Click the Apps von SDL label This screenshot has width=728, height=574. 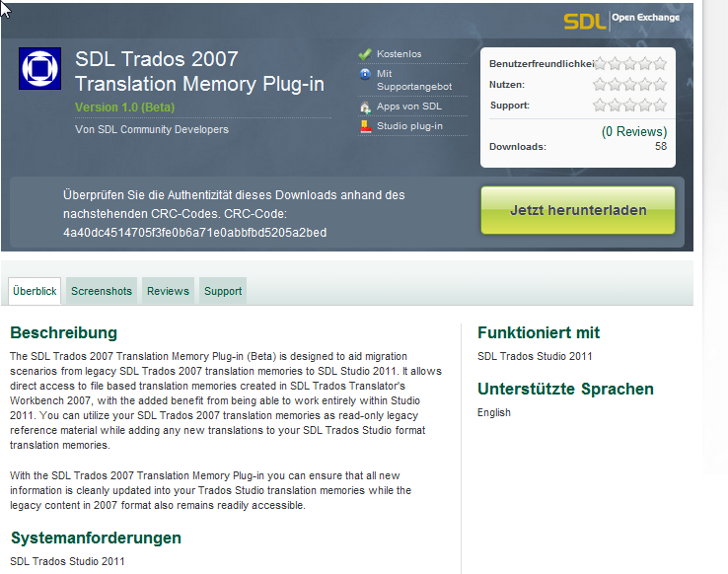409,107
